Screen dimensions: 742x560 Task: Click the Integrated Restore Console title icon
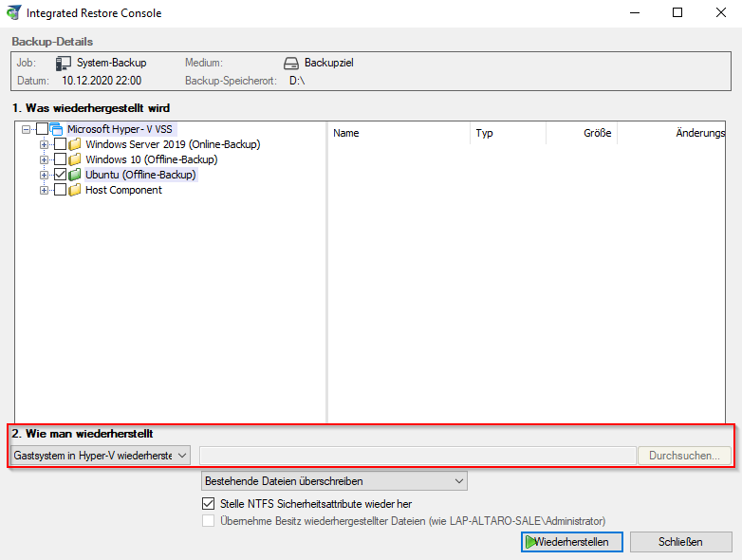(x=14, y=13)
